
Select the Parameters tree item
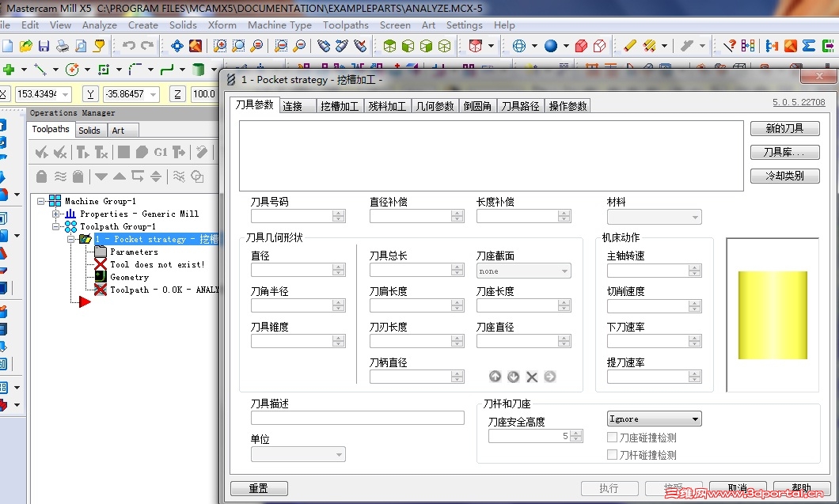[x=134, y=252]
